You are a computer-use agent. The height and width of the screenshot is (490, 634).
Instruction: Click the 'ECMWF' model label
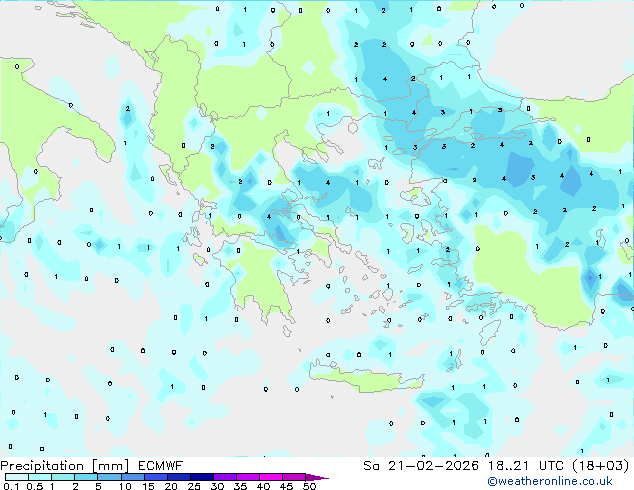point(160,466)
